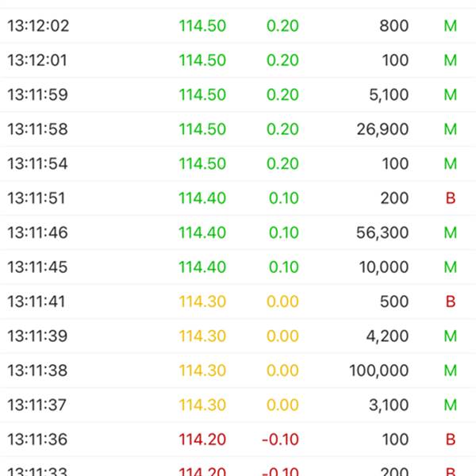Tap green M marker at 13:11:37
The image size is (476, 476).
point(451,405)
